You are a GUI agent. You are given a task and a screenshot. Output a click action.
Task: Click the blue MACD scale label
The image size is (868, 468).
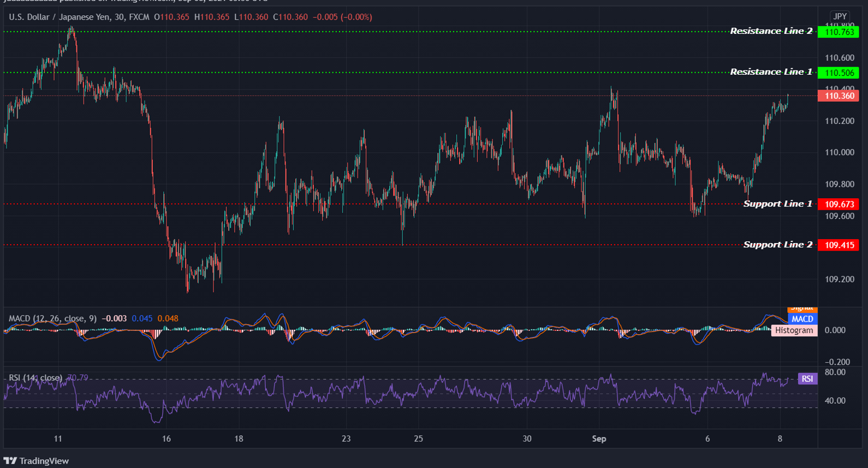(802, 319)
